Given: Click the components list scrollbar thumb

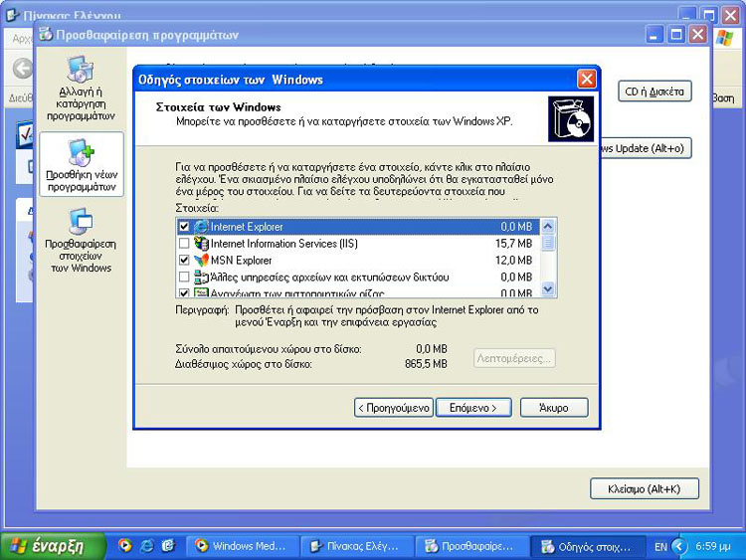Looking at the screenshot, I should click(x=548, y=243).
